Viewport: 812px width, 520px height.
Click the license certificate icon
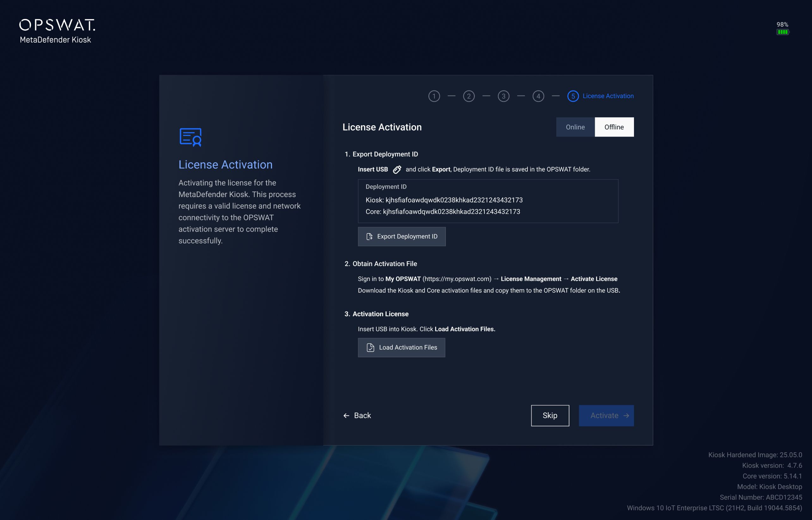click(x=191, y=137)
